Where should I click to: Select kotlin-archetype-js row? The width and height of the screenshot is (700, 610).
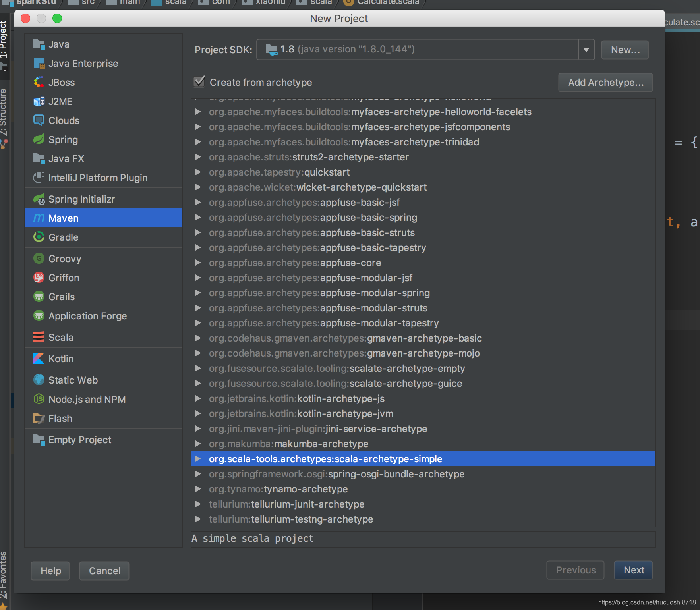click(x=423, y=399)
